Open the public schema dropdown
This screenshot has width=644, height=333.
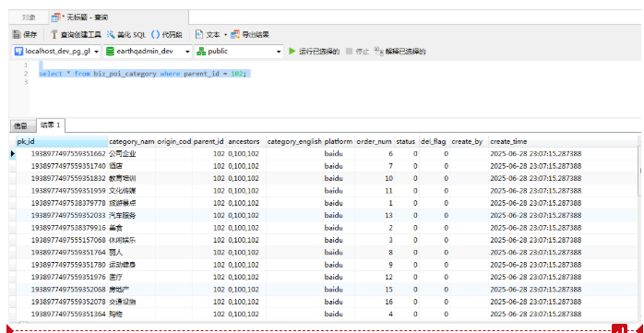[x=239, y=52]
